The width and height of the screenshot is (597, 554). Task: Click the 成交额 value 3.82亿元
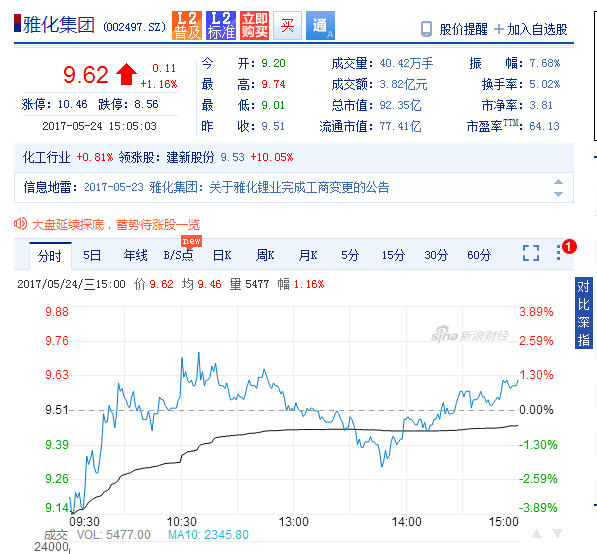(403, 84)
